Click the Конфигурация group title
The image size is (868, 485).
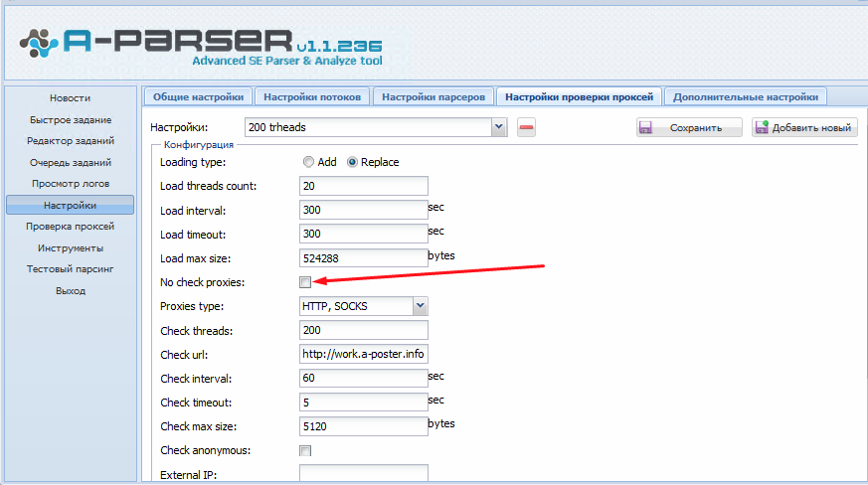[199, 144]
